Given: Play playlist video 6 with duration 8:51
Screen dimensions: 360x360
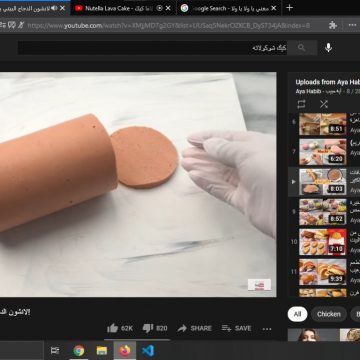Looking at the screenshot, I should [x=322, y=124].
